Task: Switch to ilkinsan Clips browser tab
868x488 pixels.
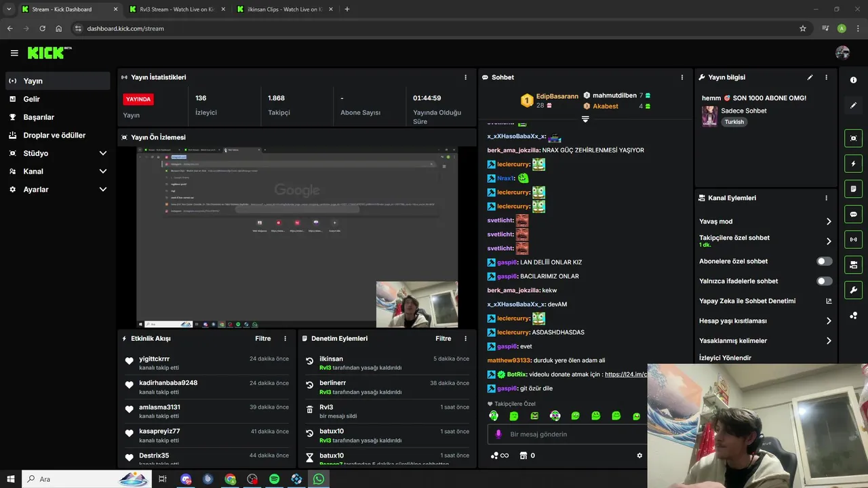Action: [285, 9]
